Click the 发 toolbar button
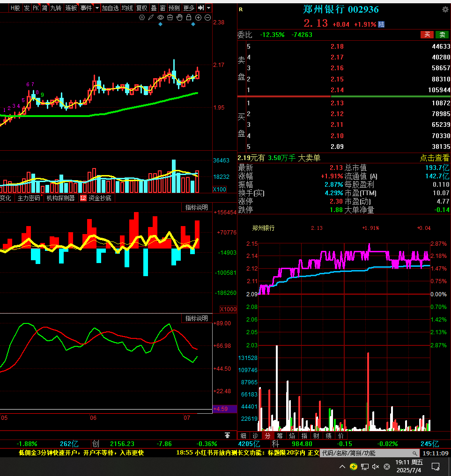The height and width of the screenshot is (476, 451). [27, 8]
